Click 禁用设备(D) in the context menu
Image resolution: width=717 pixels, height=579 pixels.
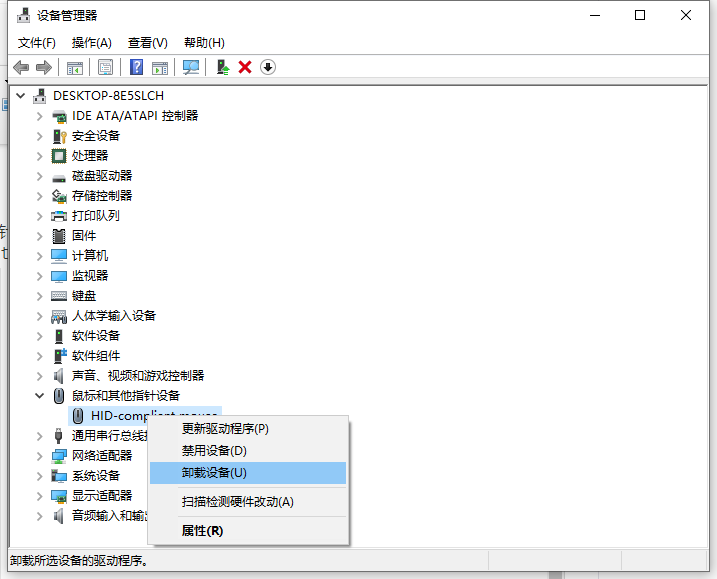tap(214, 451)
